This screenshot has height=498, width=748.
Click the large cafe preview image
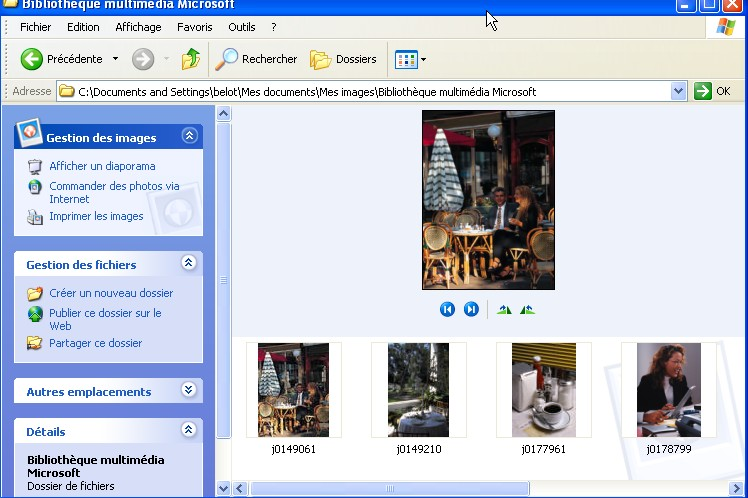[x=488, y=200]
